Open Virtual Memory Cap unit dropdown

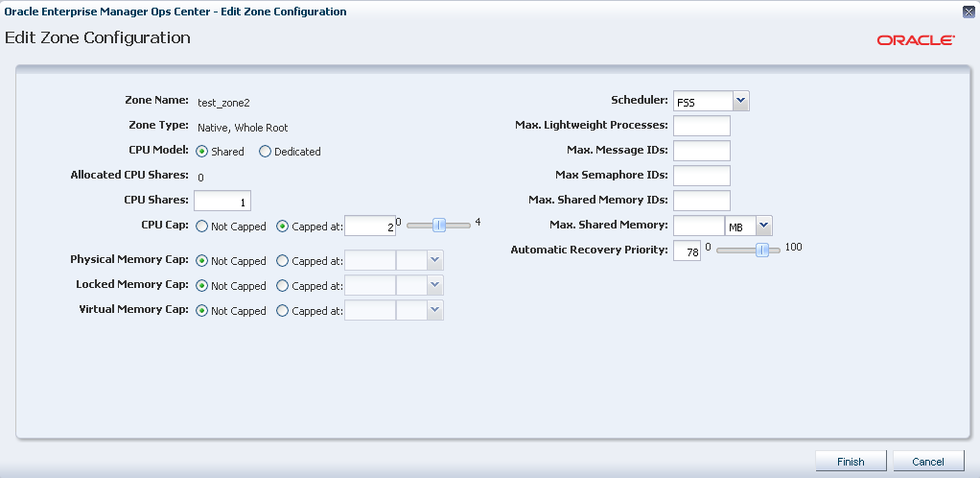coord(435,310)
